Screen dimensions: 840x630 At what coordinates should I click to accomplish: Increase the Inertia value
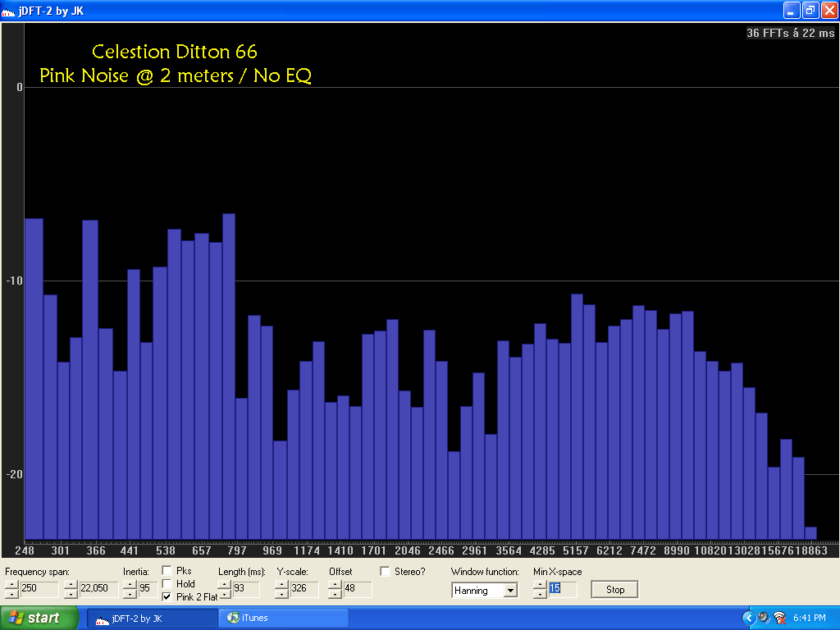tap(130, 585)
